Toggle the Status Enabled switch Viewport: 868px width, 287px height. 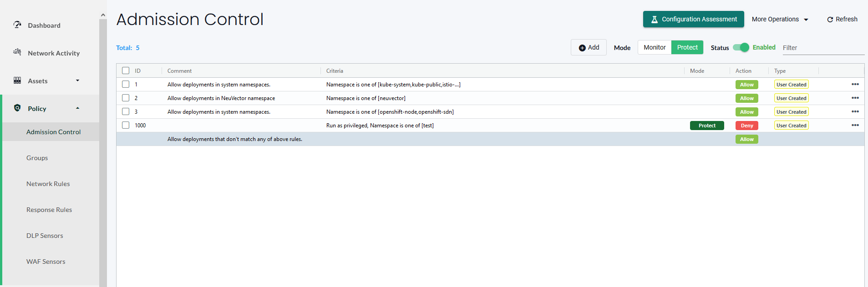pyautogui.click(x=741, y=47)
